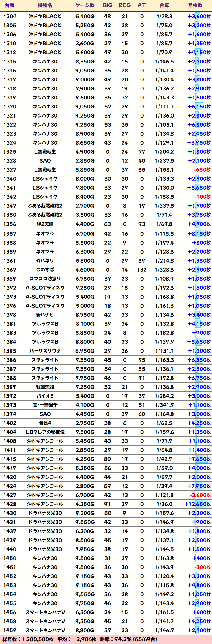
Task: Click the 機種名 column header
Action: point(45,5)
